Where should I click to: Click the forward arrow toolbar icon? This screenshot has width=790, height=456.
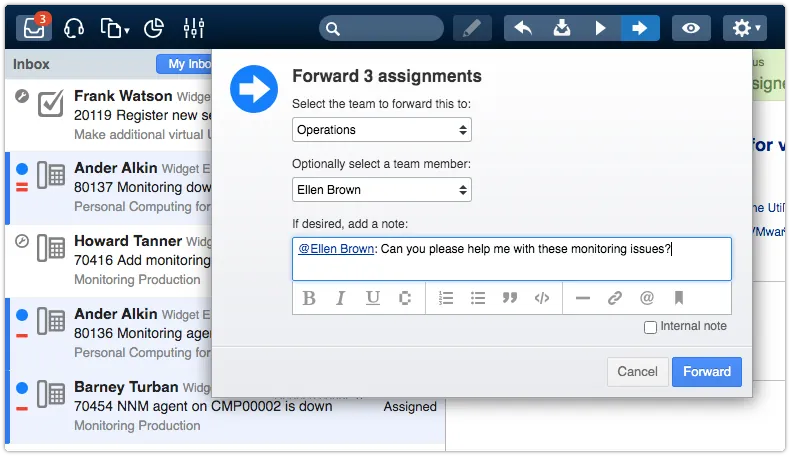pos(640,28)
